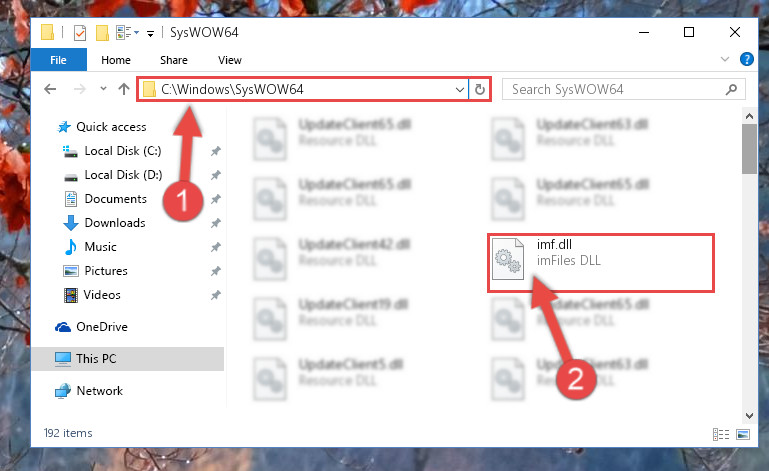Toggle the pin beside Local Disk (C:)
This screenshot has height=471, width=769.
[215, 151]
